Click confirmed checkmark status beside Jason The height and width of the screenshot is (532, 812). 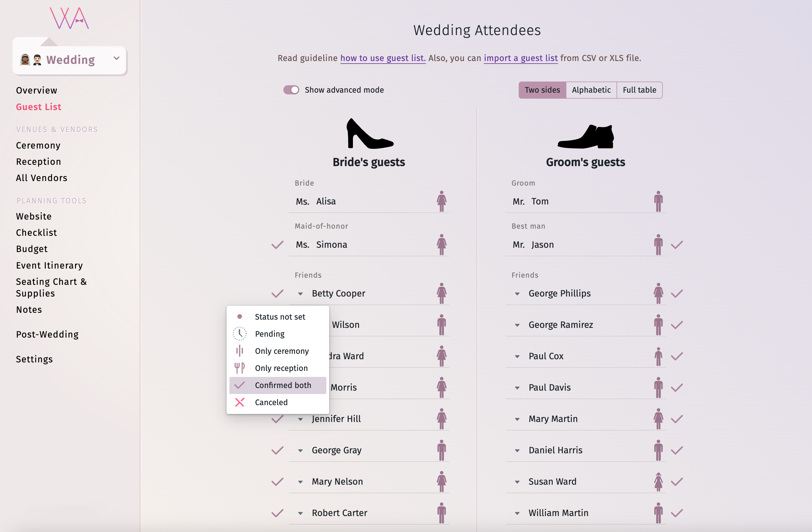677,245
